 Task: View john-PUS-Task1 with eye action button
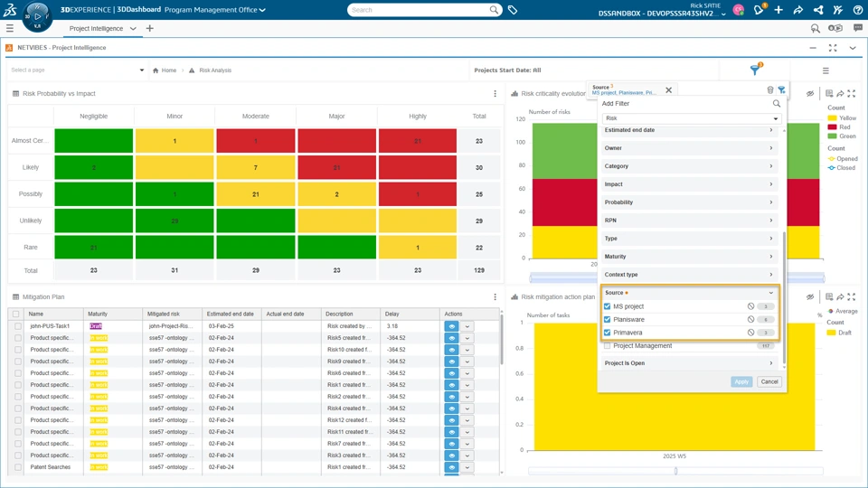(452, 326)
